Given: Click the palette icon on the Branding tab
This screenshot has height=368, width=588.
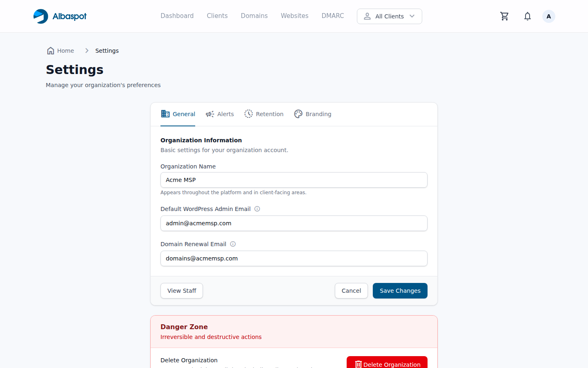Looking at the screenshot, I should click(x=298, y=114).
